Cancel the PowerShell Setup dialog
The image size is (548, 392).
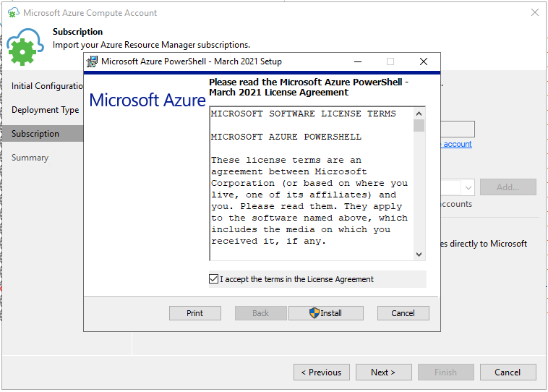coord(403,313)
